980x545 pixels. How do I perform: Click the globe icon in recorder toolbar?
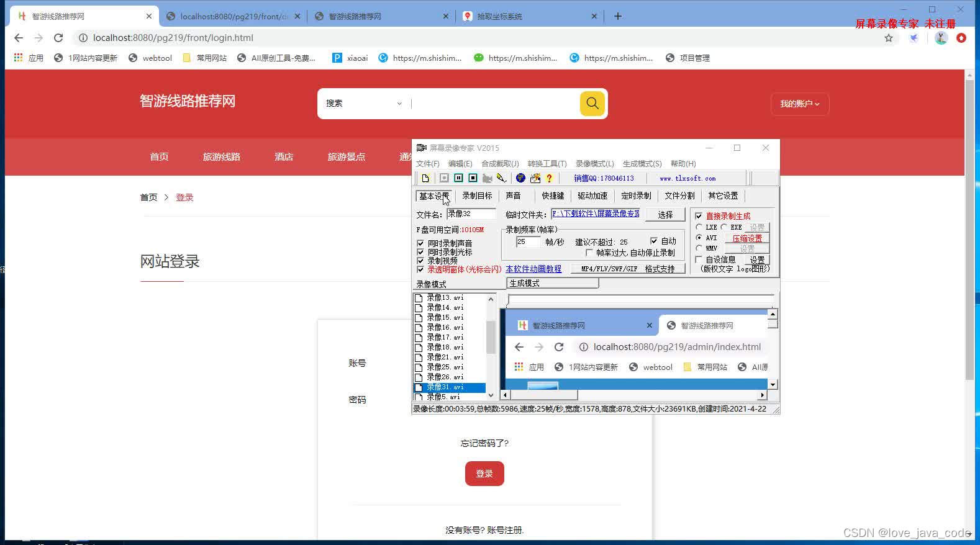click(520, 178)
